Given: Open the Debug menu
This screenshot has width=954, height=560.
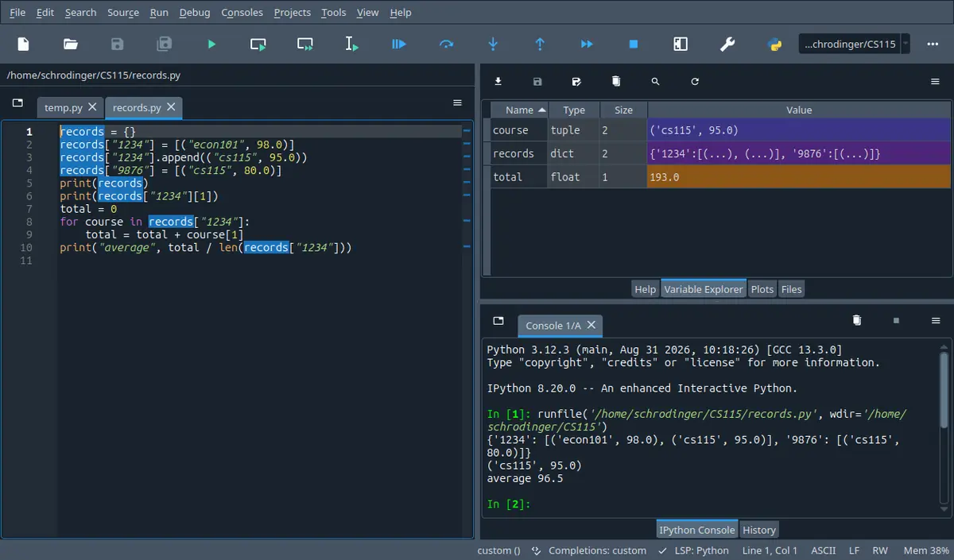Looking at the screenshot, I should tap(195, 12).
